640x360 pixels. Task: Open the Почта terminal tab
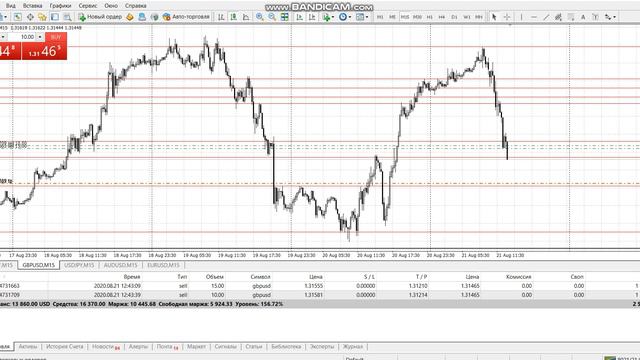[x=167, y=347]
